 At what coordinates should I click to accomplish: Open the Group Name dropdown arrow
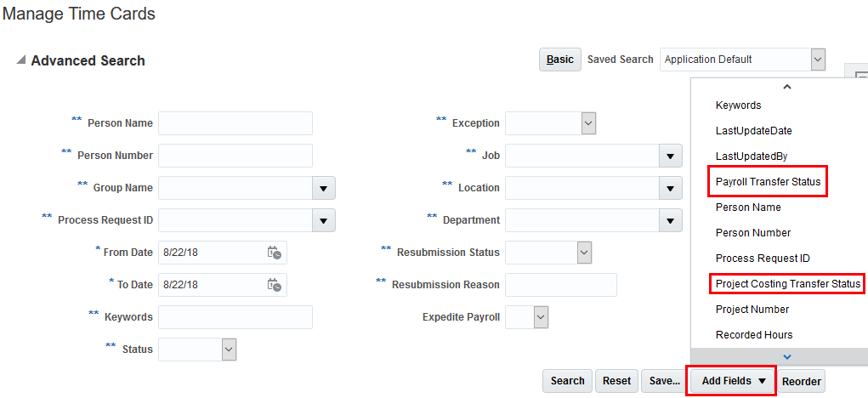(324, 188)
